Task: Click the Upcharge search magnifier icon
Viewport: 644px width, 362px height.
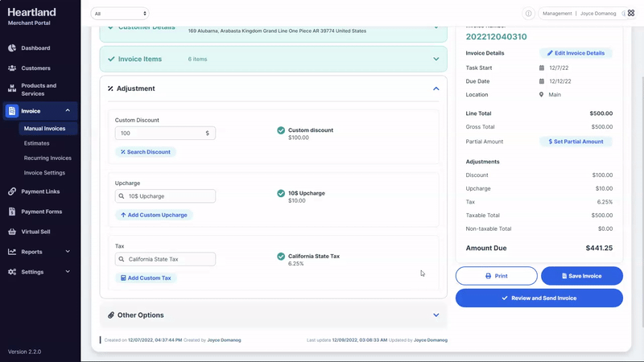Action: coord(122,196)
